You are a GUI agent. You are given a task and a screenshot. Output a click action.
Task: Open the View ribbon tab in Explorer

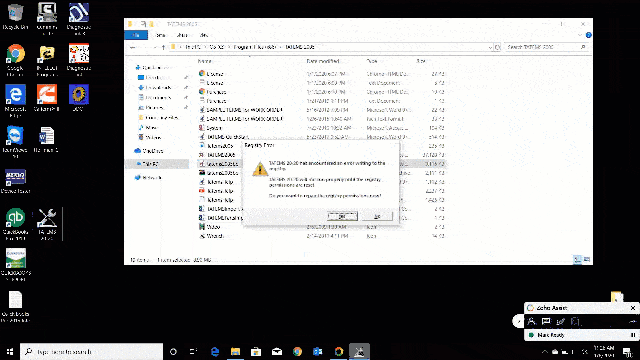[204, 35]
